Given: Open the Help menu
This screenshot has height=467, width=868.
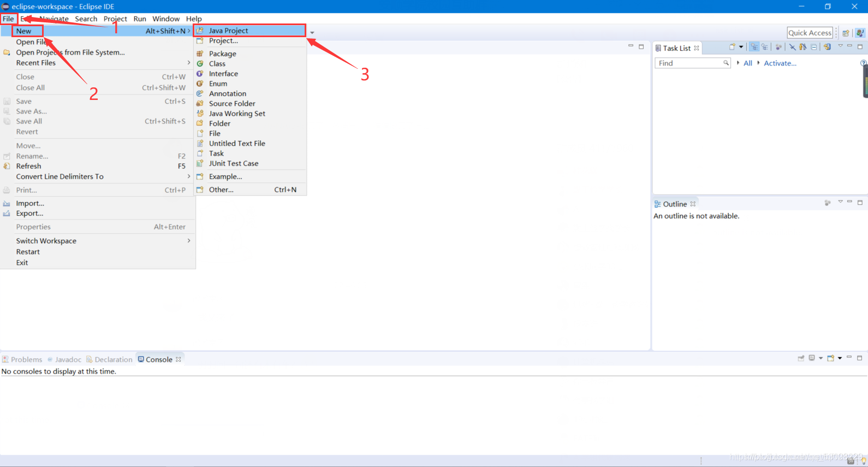Looking at the screenshot, I should (194, 19).
